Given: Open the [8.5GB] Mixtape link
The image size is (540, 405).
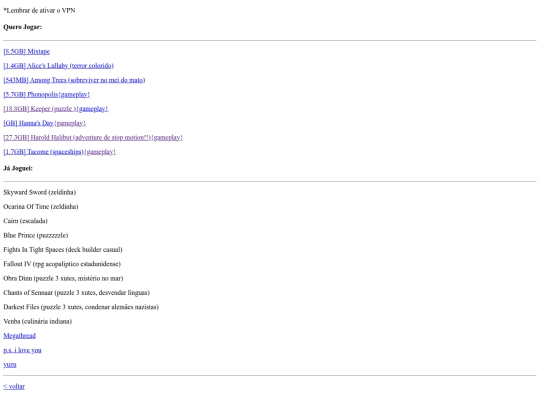Looking at the screenshot, I should pyautogui.click(x=27, y=52).
